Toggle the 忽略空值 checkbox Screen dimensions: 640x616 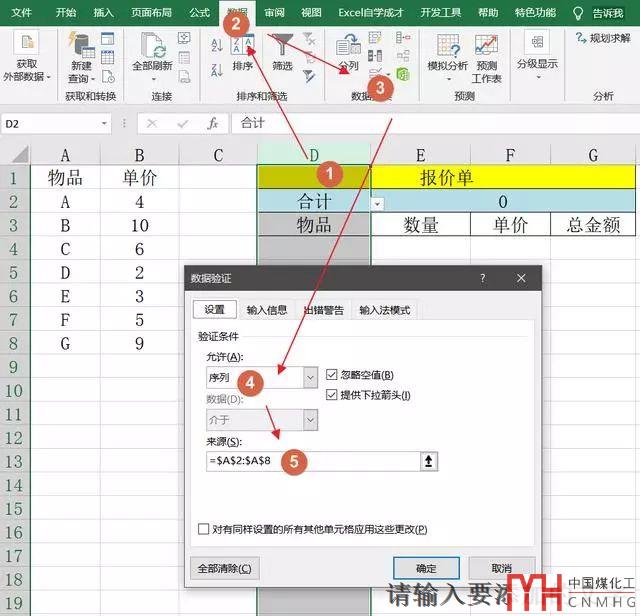click(331, 374)
